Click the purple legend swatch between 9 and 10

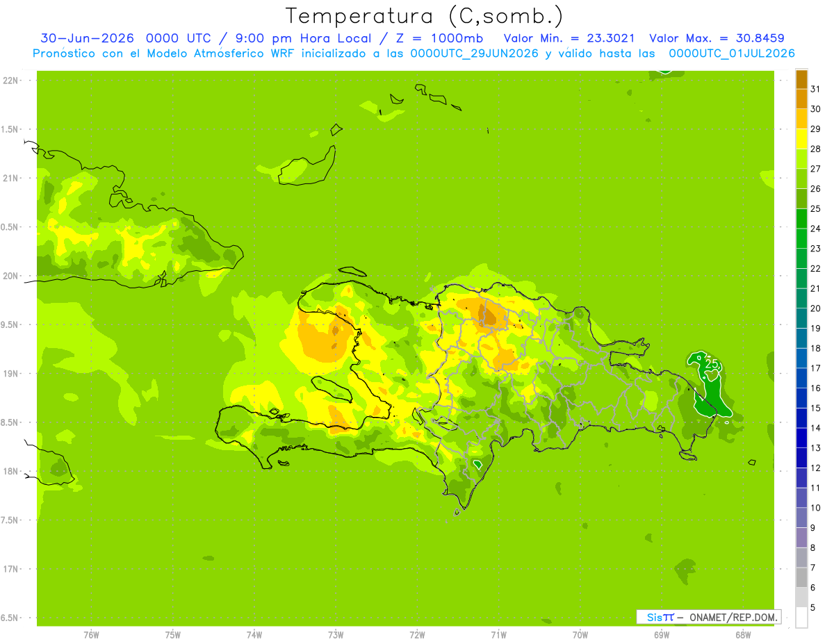pos(801,518)
